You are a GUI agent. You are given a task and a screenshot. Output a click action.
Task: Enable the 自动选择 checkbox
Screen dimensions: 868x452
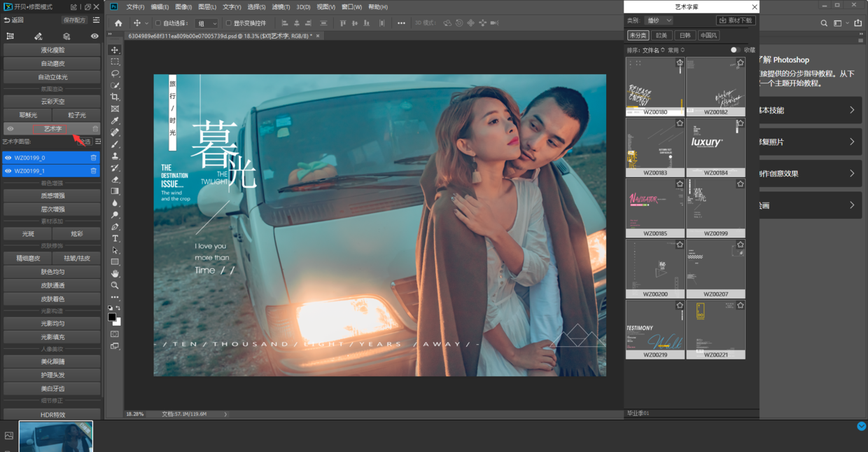[x=158, y=23]
